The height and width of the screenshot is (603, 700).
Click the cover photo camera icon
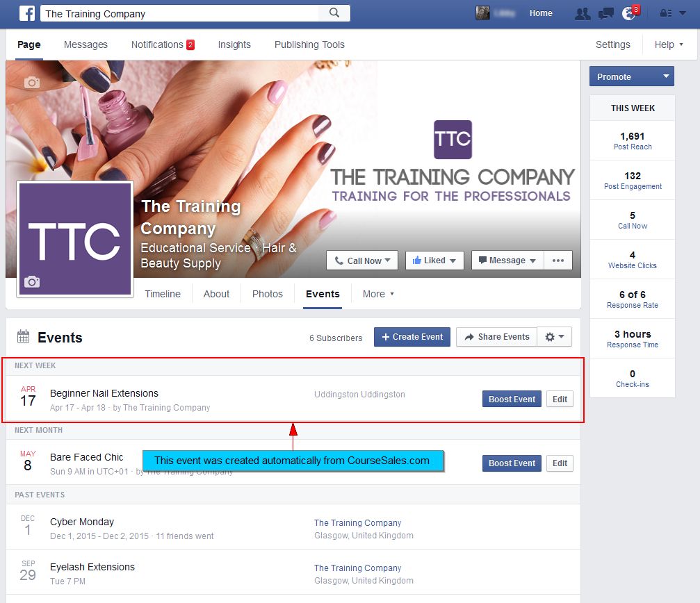click(32, 83)
